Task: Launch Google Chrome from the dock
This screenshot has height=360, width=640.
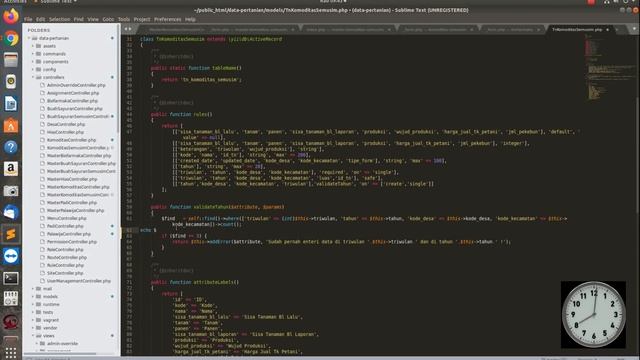Action: click(11, 39)
